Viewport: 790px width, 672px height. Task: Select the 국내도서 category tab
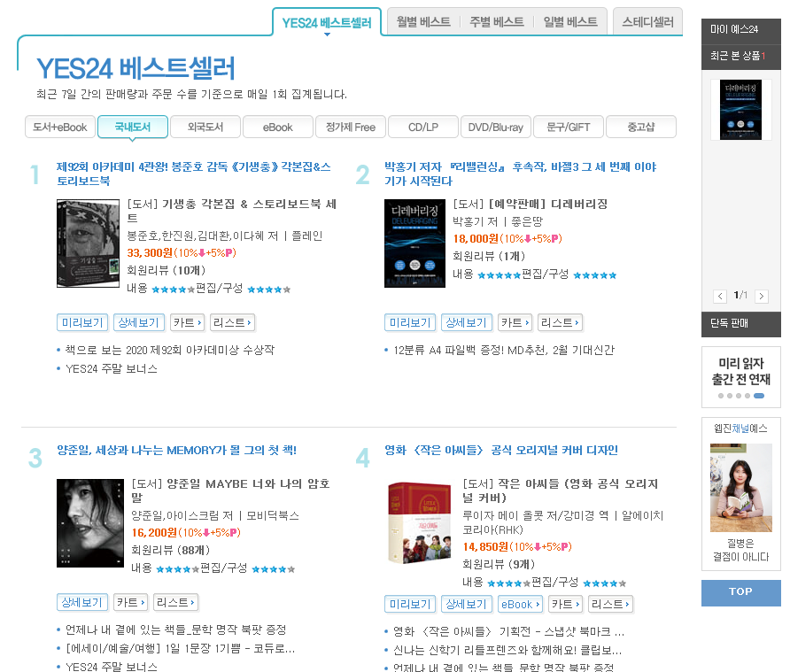133,127
